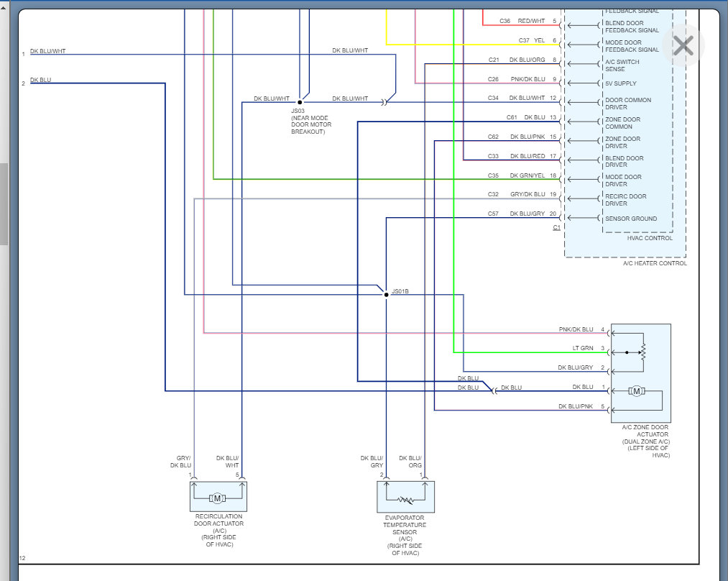728x581 pixels.
Task: Click the page number 12 at bottom left
Action: (22, 558)
